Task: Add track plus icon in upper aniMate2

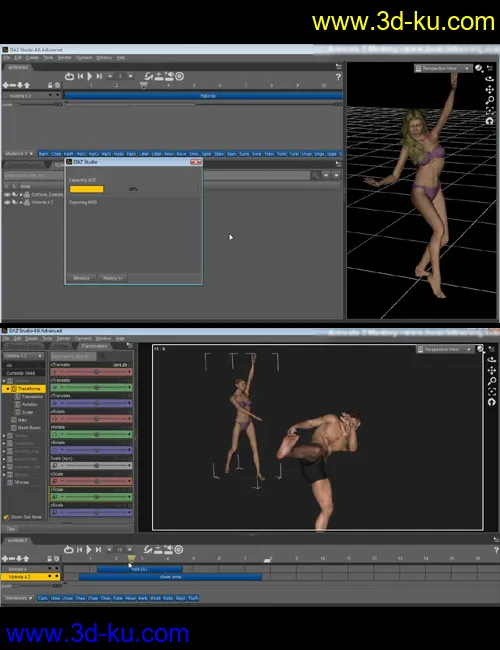Action: 5,85
